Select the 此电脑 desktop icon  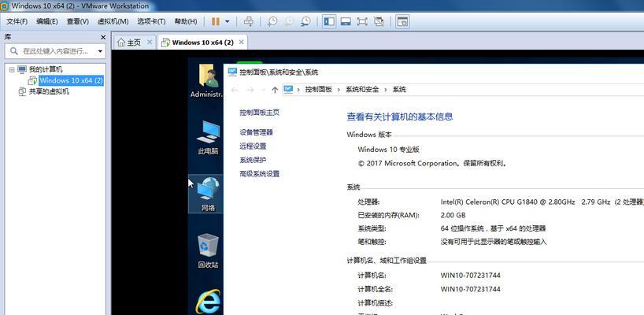click(x=208, y=138)
